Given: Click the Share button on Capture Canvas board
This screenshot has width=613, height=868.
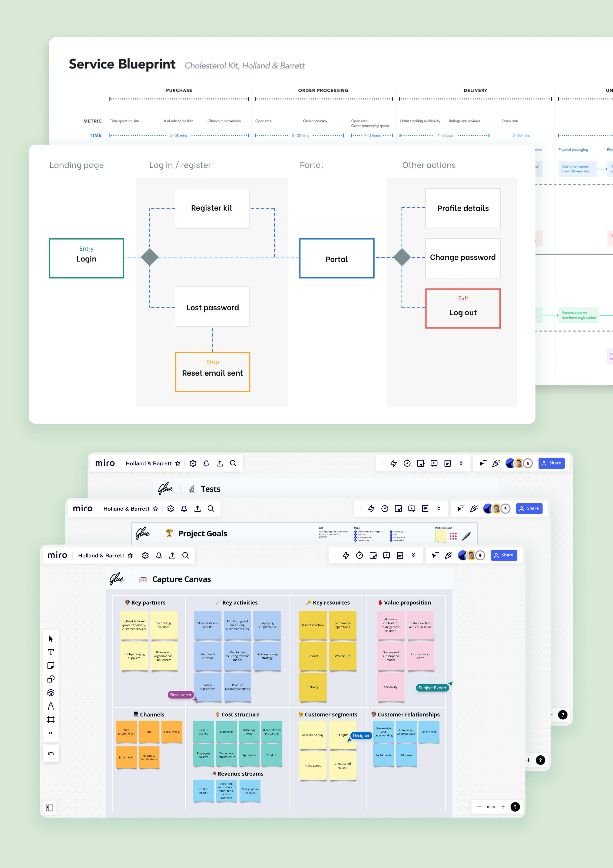Looking at the screenshot, I should [504, 555].
